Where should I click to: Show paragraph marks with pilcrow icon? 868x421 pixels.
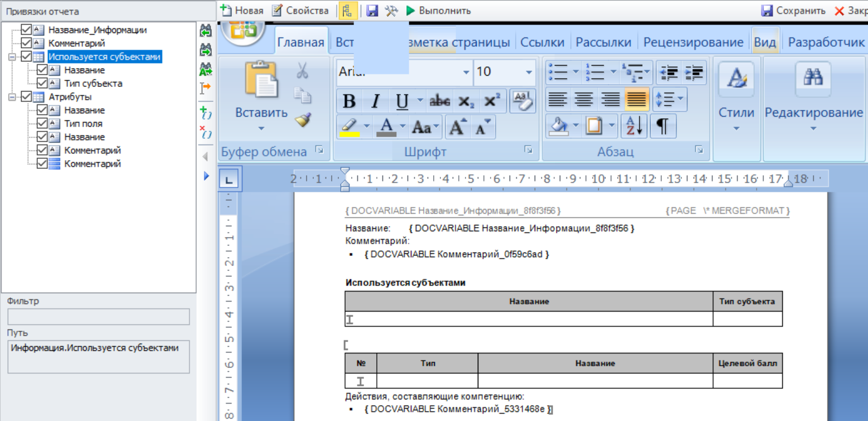(x=662, y=127)
